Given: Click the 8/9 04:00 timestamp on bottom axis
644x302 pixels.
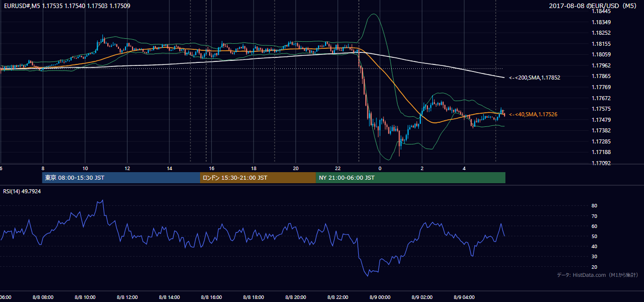Looking at the screenshot, I should coord(464,297).
